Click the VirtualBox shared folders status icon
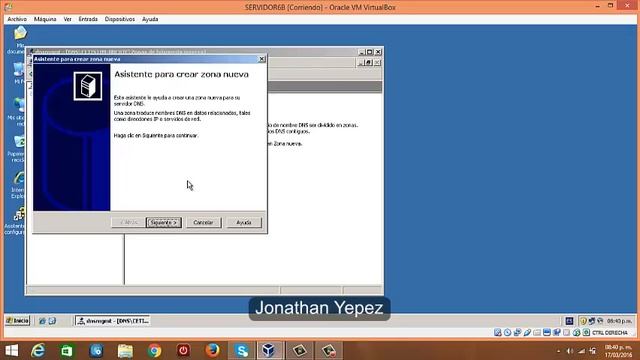Screen dimensions: 640x360 tap(537, 333)
